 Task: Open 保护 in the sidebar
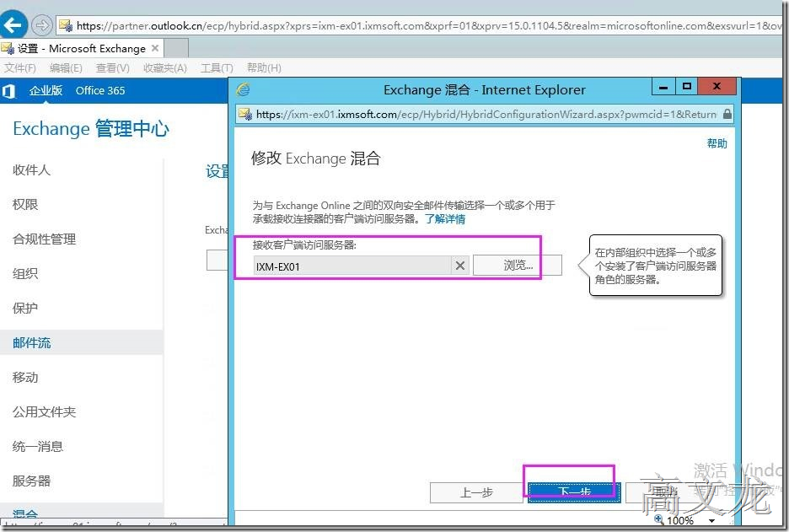(x=25, y=308)
